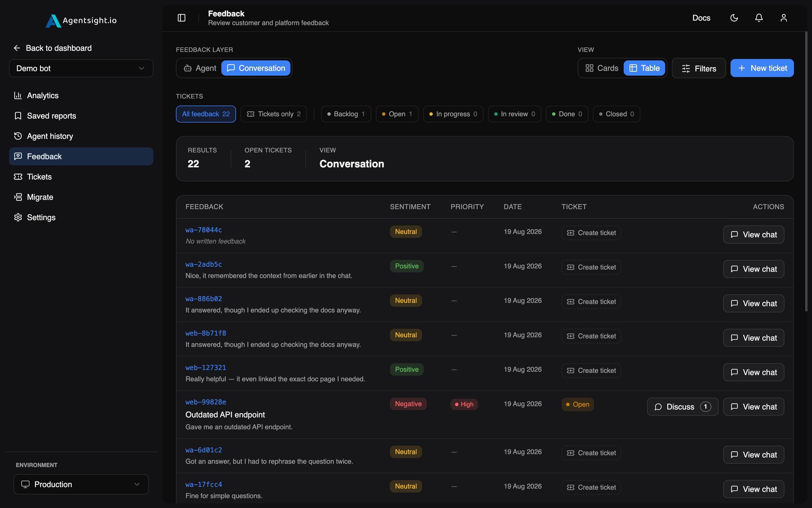This screenshot has width=812, height=508.
Task: Open Migrate in the sidebar
Action: pyautogui.click(x=81, y=197)
